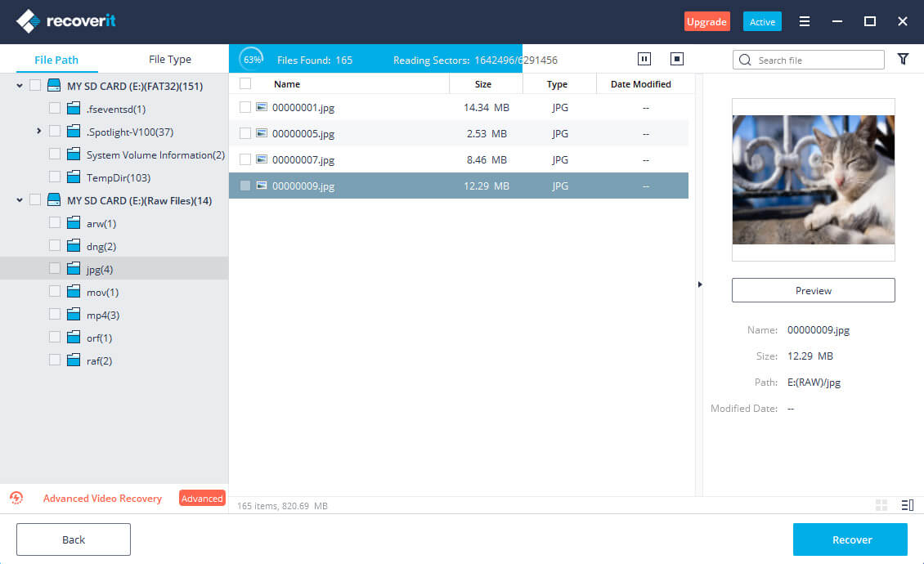Open the filter funnel icon

[903, 59]
